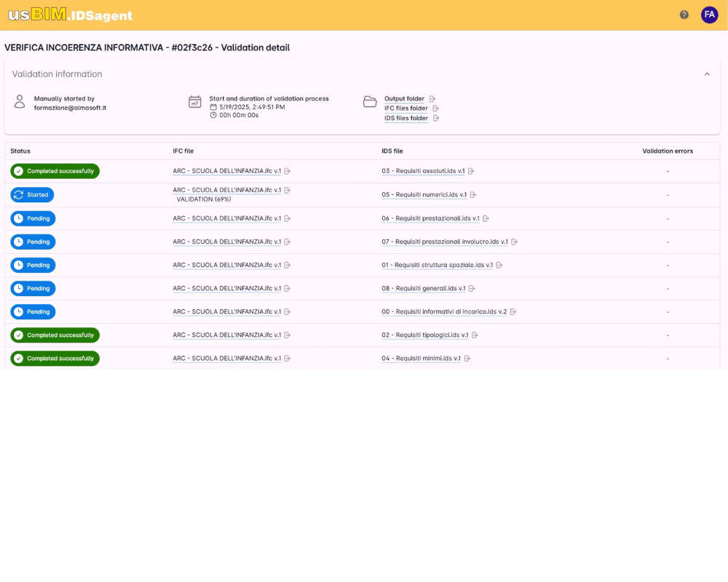Viewport: 728px width, 582px height.
Task: Open 00 - Requisiti informativi di incarico.ids link
Action: pyautogui.click(x=444, y=312)
